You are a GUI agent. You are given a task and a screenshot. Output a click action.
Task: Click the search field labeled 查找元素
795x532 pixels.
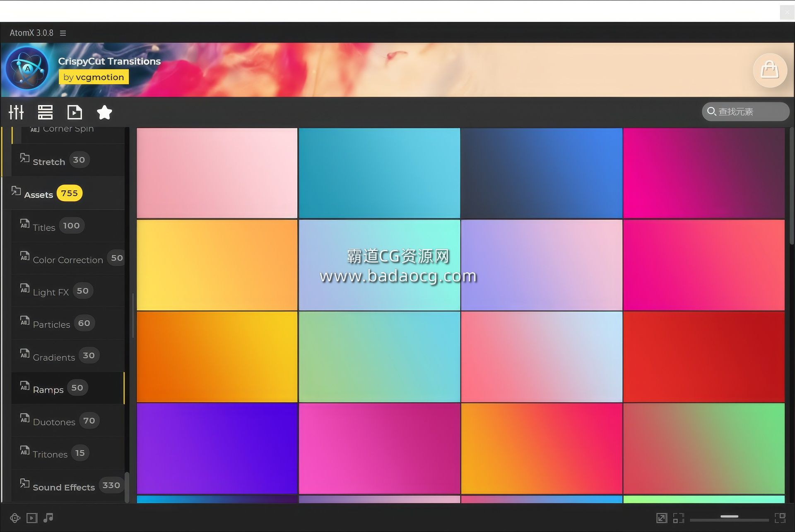pyautogui.click(x=746, y=112)
